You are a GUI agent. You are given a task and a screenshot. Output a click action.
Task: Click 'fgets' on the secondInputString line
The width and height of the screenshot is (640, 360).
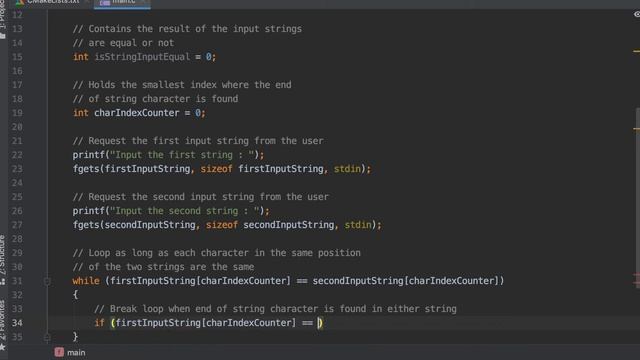pos(86,225)
